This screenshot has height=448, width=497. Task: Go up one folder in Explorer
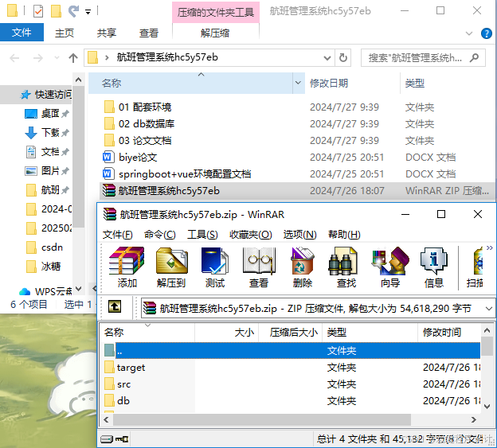click(x=73, y=58)
